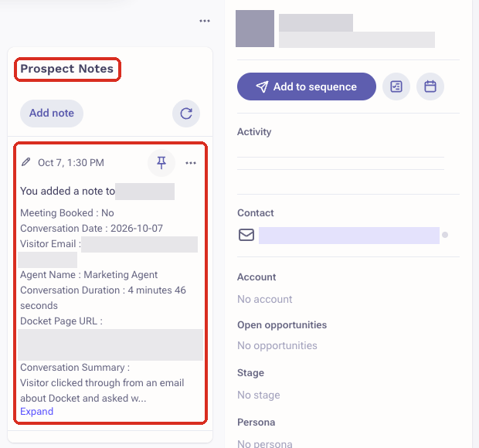This screenshot has width=479, height=448.
Task: Open the Oct 7 note options menu
Action: (191, 163)
